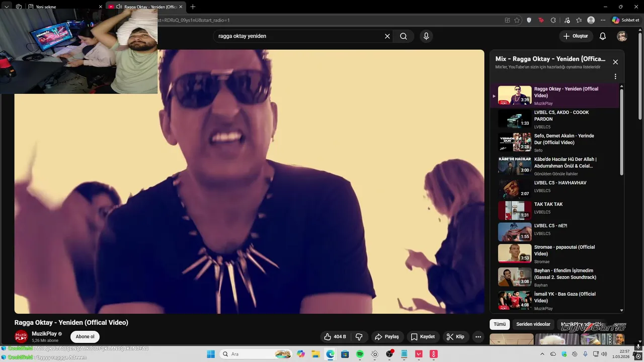Play Kâbe'de Hacılar Hû Der Allah video
Screen dimensions: 644x362
coord(554,166)
